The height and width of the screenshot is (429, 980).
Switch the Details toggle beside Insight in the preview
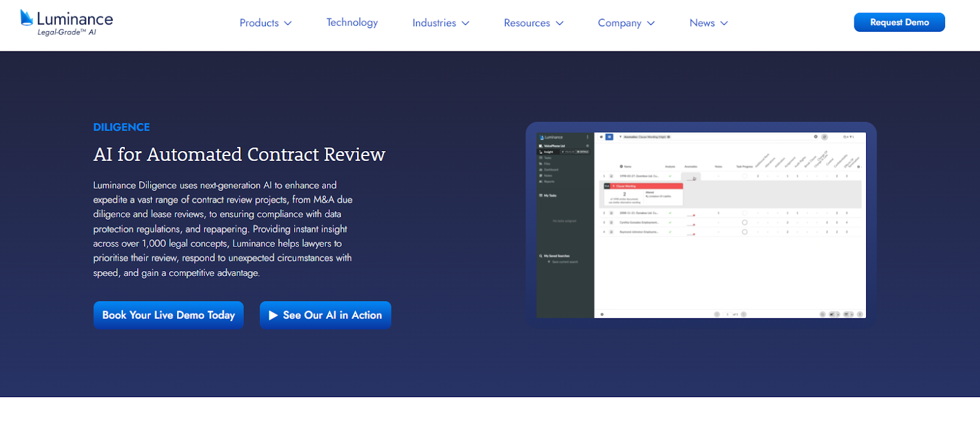point(582,152)
